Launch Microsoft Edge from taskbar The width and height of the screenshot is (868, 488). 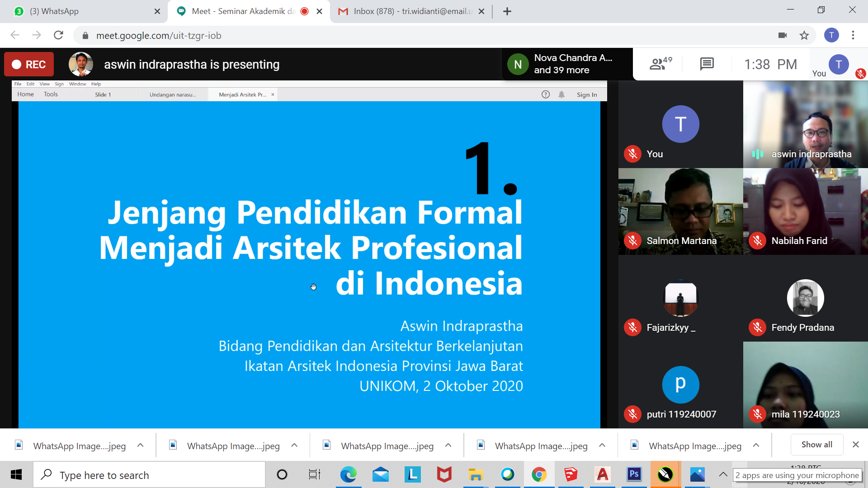348,474
